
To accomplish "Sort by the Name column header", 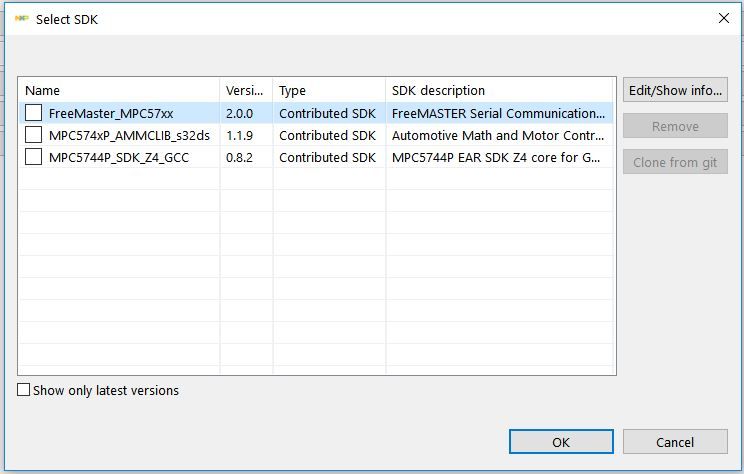I will [x=118, y=90].
